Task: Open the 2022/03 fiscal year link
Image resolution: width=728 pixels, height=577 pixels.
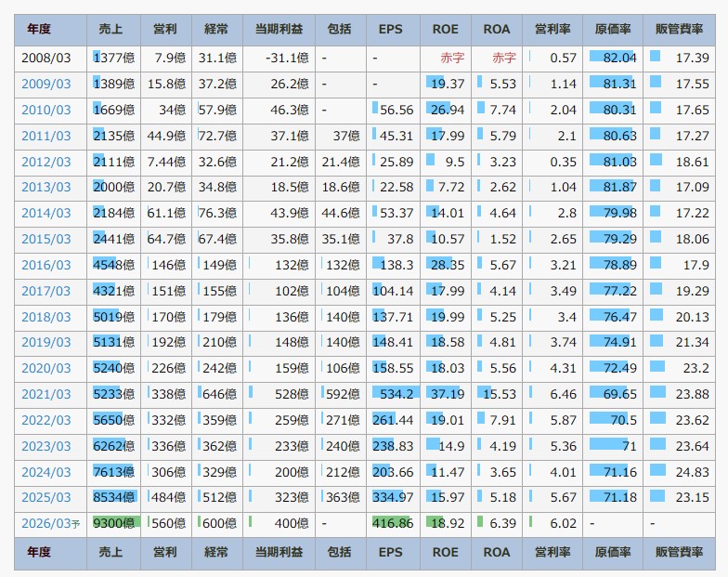Action: point(46,420)
